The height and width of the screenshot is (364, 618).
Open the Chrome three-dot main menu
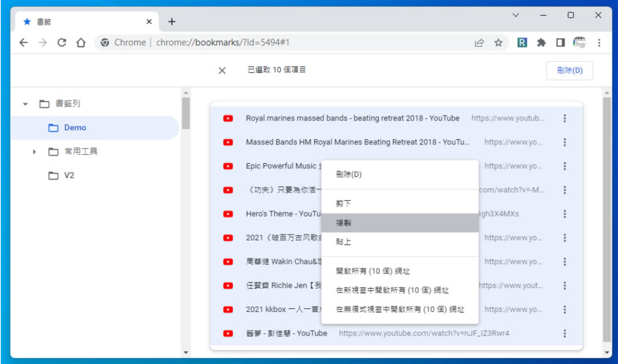coord(600,42)
